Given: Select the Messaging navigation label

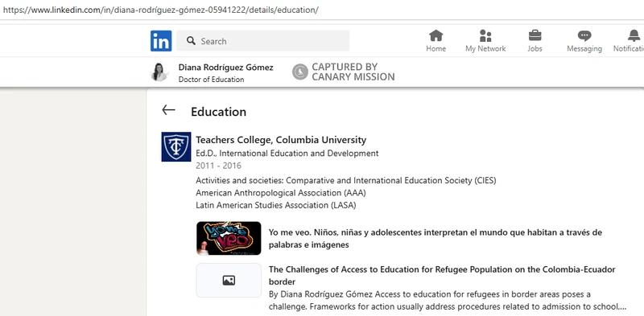Looking at the screenshot, I should click(x=584, y=48).
